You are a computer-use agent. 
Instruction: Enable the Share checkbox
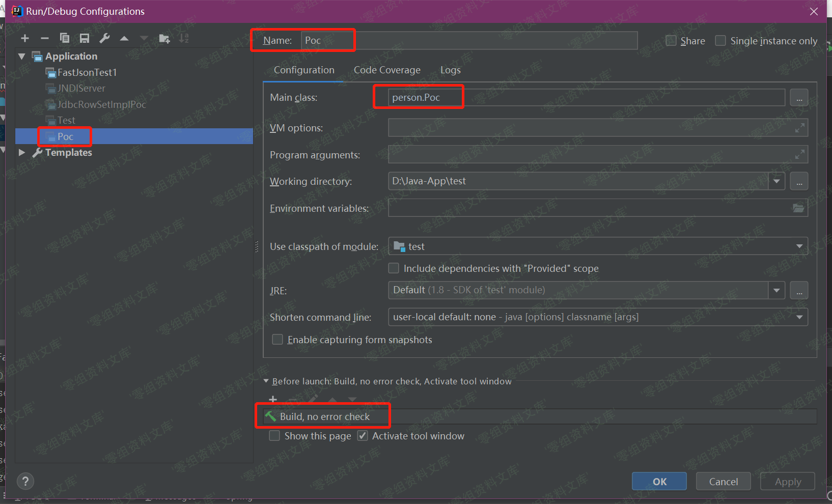point(671,41)
